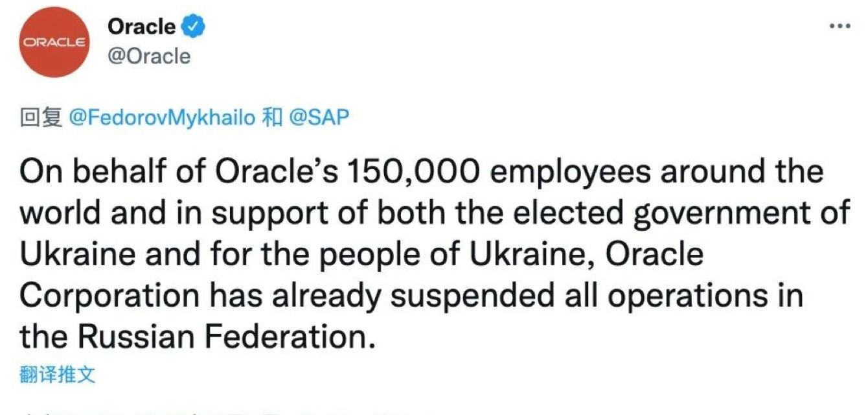Visit the @SAP mention link

(319, 117)
